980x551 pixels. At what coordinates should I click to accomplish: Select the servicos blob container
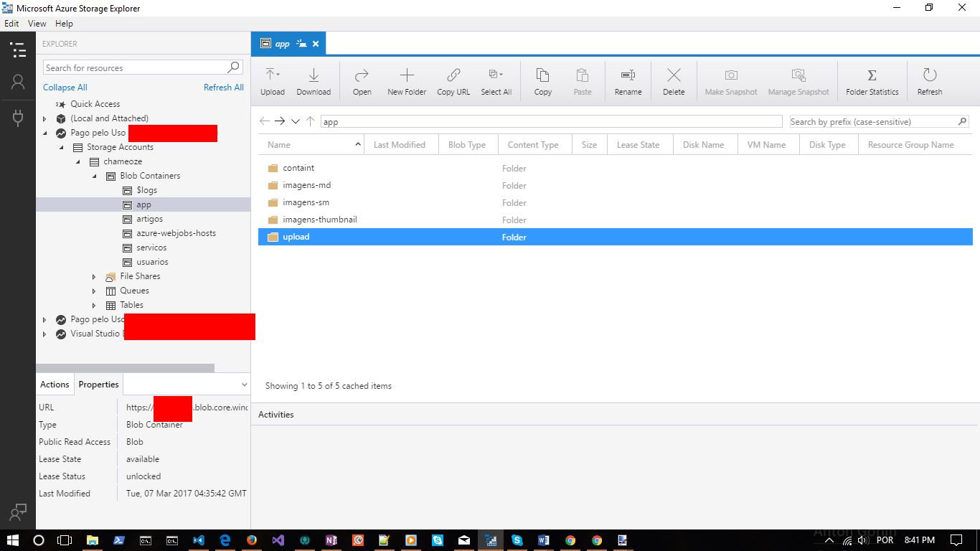click(151, 248)
